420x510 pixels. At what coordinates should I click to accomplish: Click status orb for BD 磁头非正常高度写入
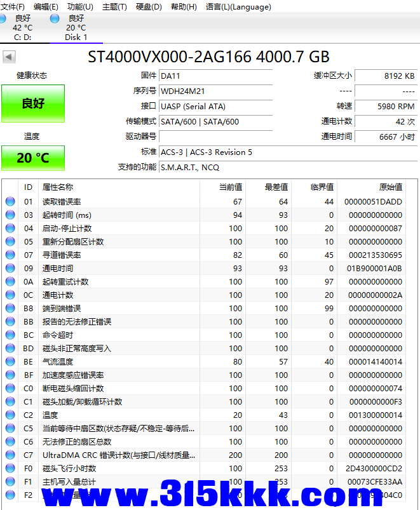point(10,348)
